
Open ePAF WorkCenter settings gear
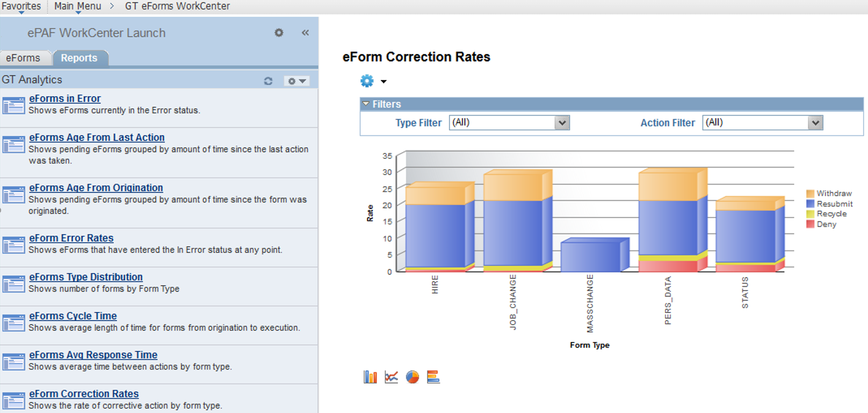pyautogui.click(x=279, y=33)
